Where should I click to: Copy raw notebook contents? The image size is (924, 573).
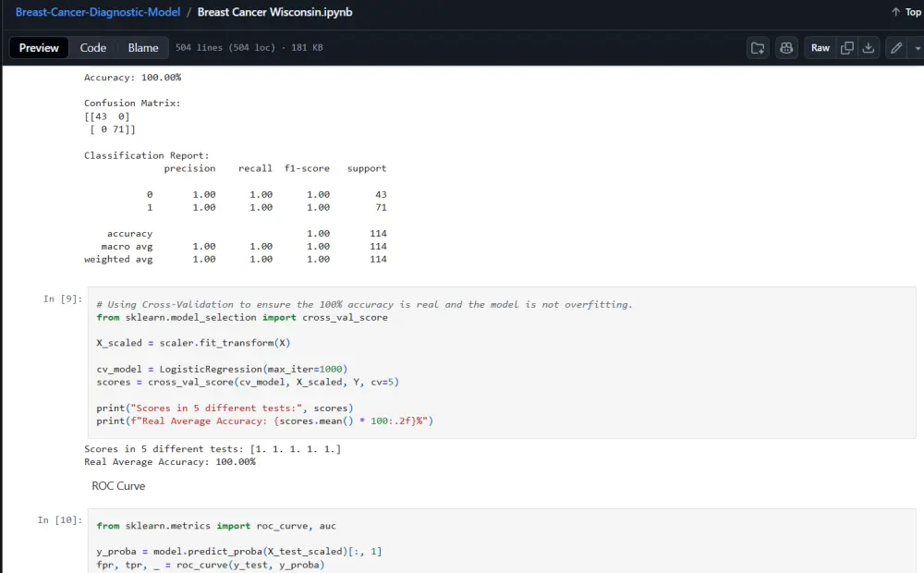tap(847, 47)
